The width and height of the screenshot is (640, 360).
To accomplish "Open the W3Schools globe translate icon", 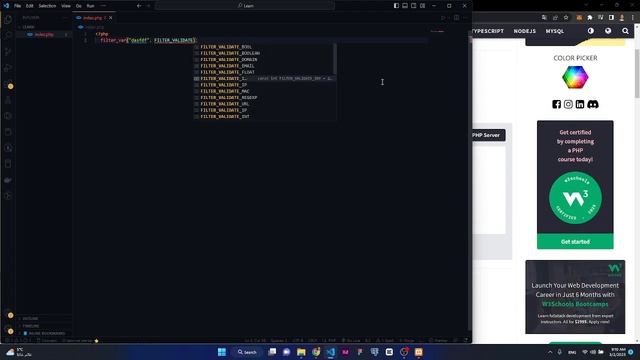I will 608,31.
